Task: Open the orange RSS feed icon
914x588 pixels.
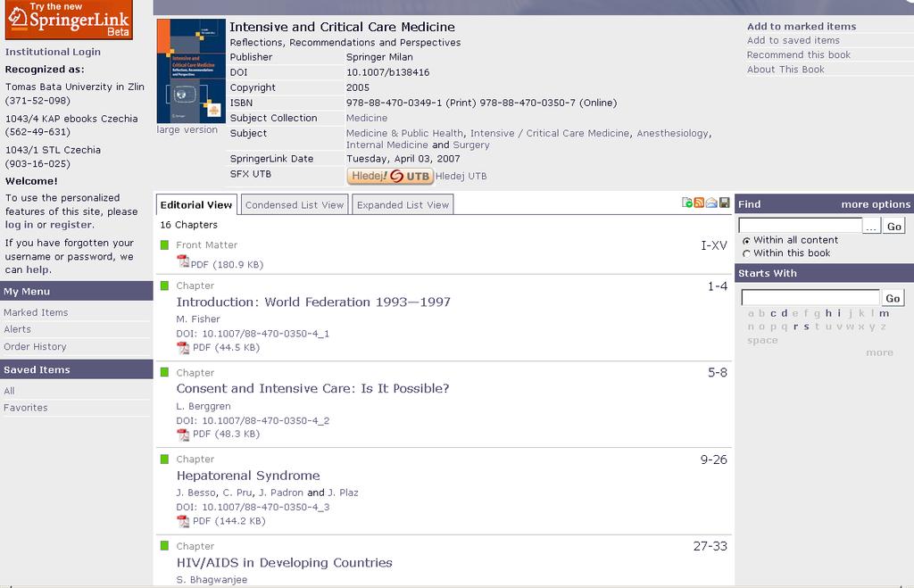Action: (699, 203)
